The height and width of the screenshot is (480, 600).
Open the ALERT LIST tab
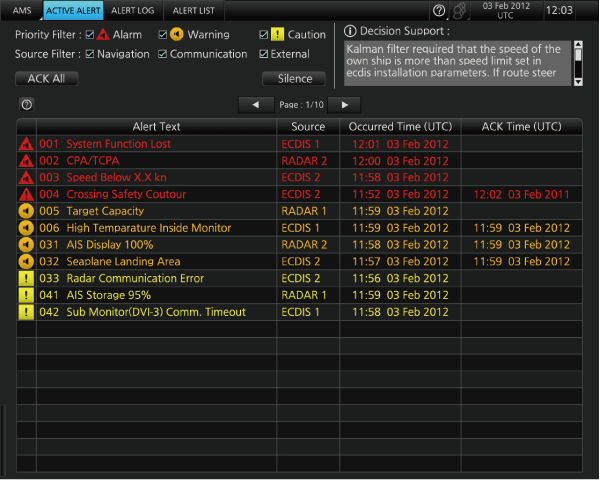click(193, 10)
